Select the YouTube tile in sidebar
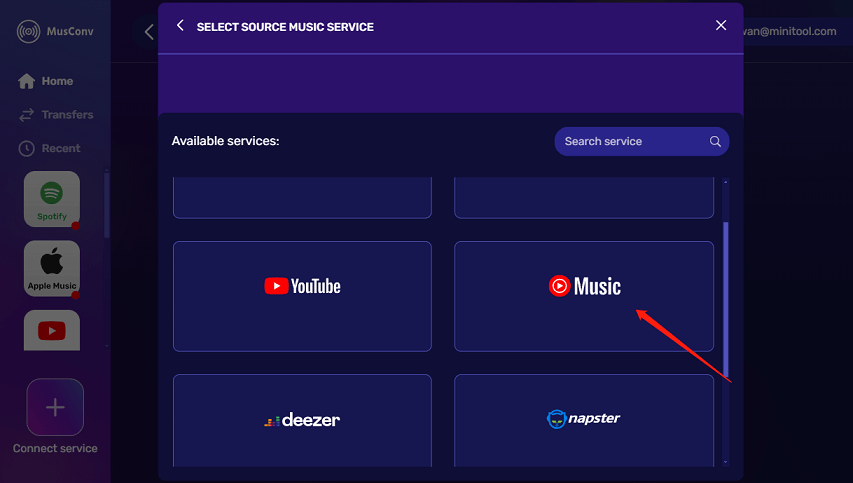 click(52, 330)
